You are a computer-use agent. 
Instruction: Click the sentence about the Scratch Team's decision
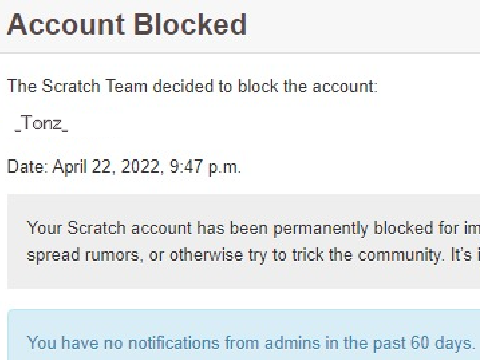192,86
